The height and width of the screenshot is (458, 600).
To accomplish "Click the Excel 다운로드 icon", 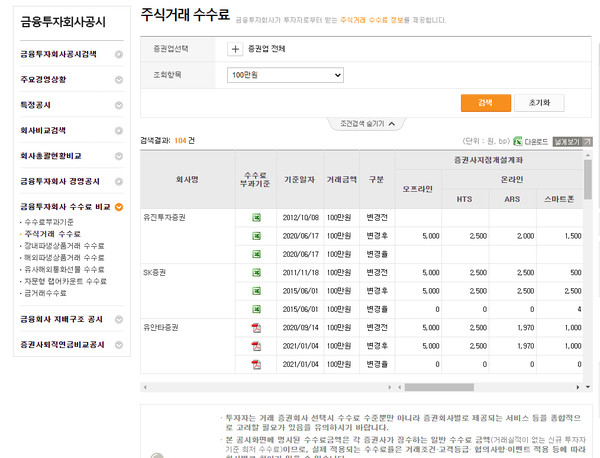I will tap(518, 141).
